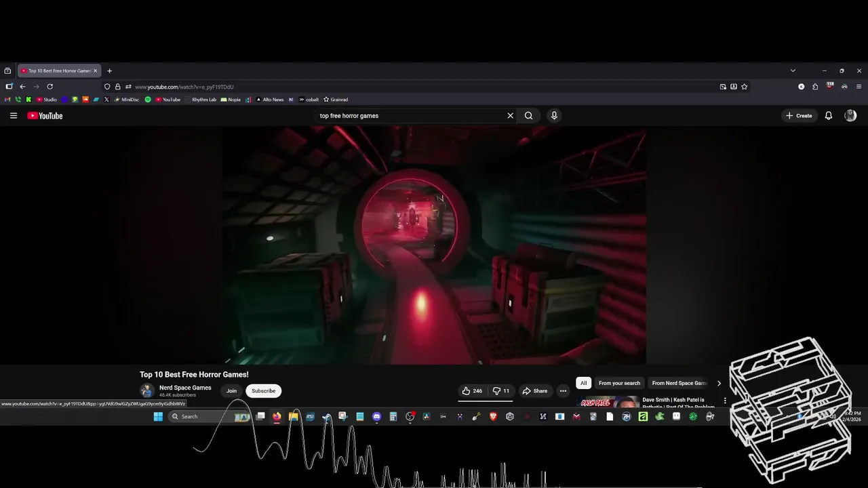The image size is (868, 488).
Task: Bookmark this page with the star icon
Action: [745, 87]
